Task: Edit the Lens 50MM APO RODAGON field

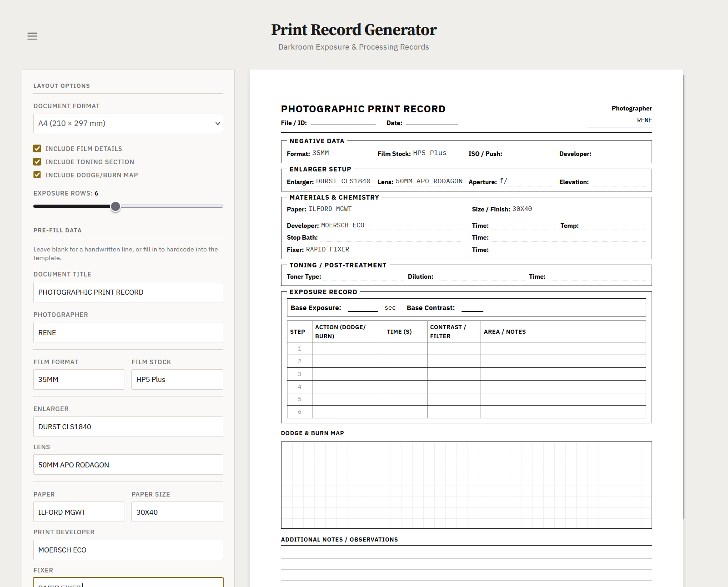Action: [128, 465]
